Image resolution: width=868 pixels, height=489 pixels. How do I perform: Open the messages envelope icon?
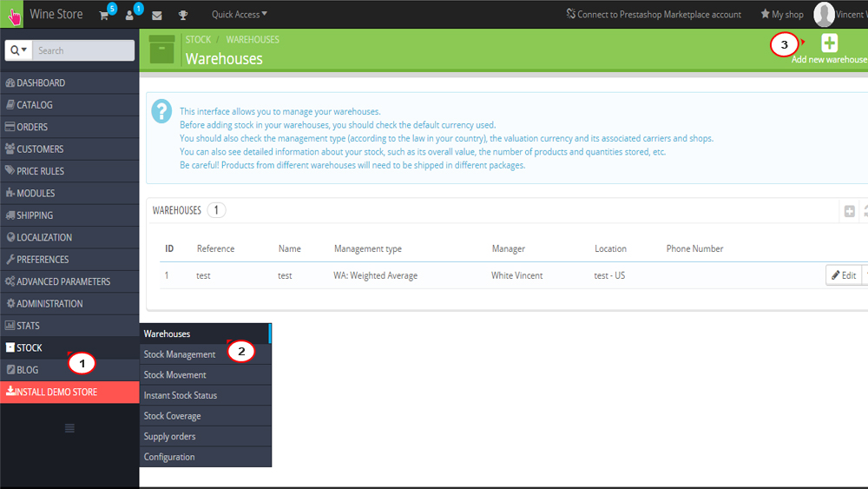pyautogui.click(x=156, y=16)
